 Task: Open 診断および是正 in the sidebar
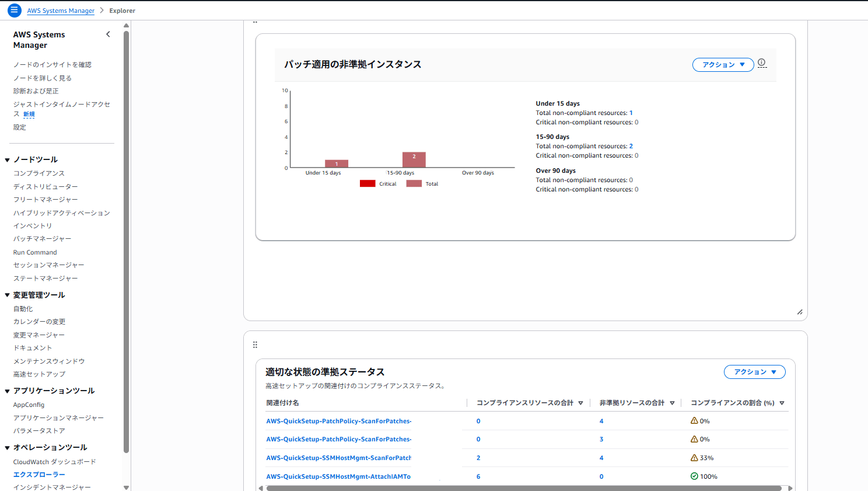[36, 91]
